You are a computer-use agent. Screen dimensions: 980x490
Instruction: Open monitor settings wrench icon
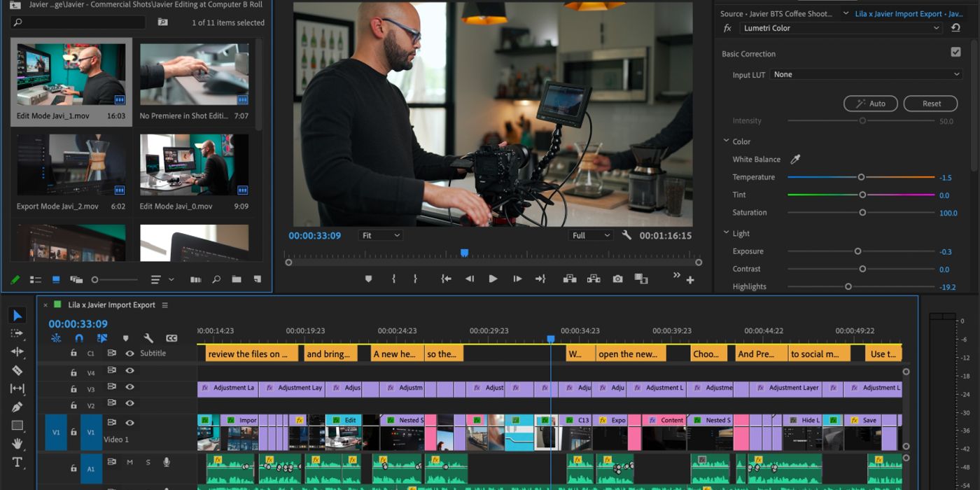coord(626,235)
